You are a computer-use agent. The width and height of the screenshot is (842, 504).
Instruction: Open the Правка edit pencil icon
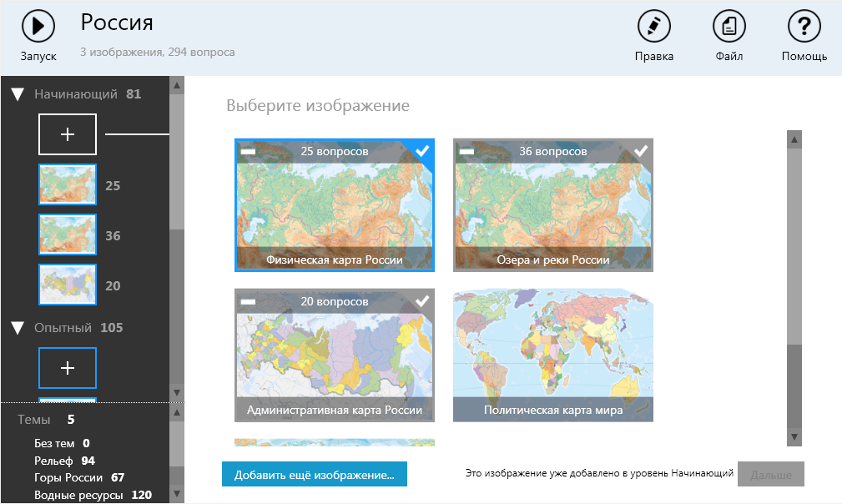pyautogui.click(x=653, y=26)
